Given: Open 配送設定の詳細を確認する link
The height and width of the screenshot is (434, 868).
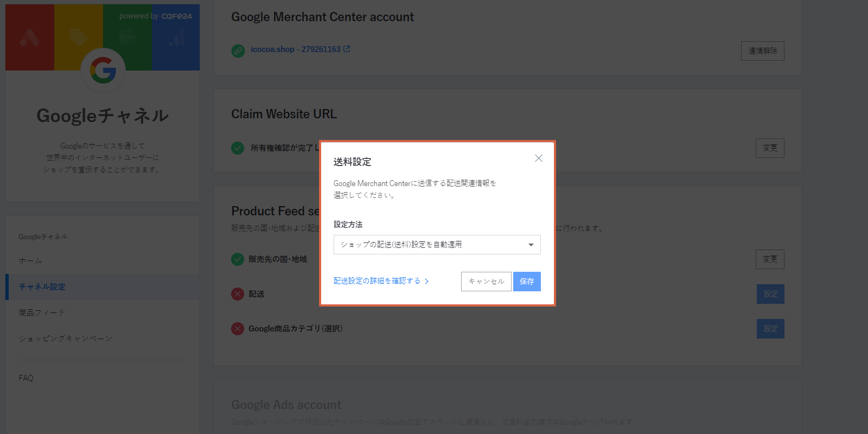Looking at the screenshot, I should tap(377, 281).
